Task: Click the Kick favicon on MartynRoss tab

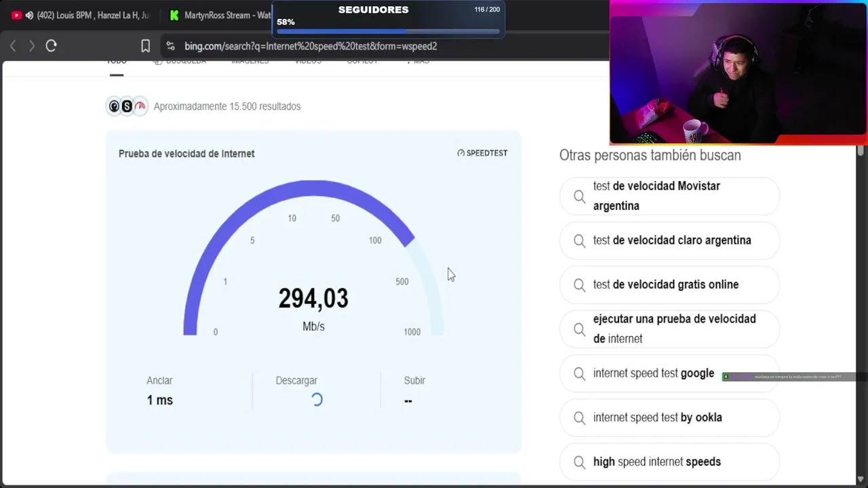Action: pos(174,15)
